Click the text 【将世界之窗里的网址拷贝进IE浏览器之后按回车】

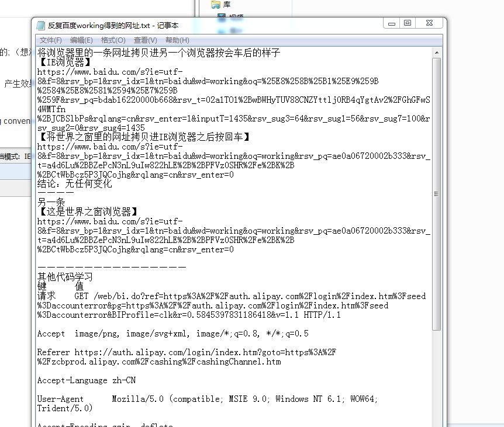click(144, 137)
